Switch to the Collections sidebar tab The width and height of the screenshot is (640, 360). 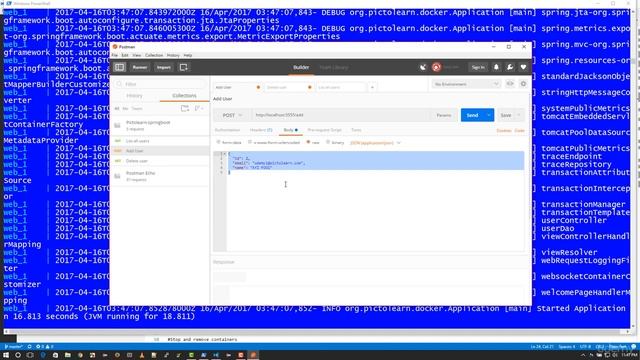point(184,96)
